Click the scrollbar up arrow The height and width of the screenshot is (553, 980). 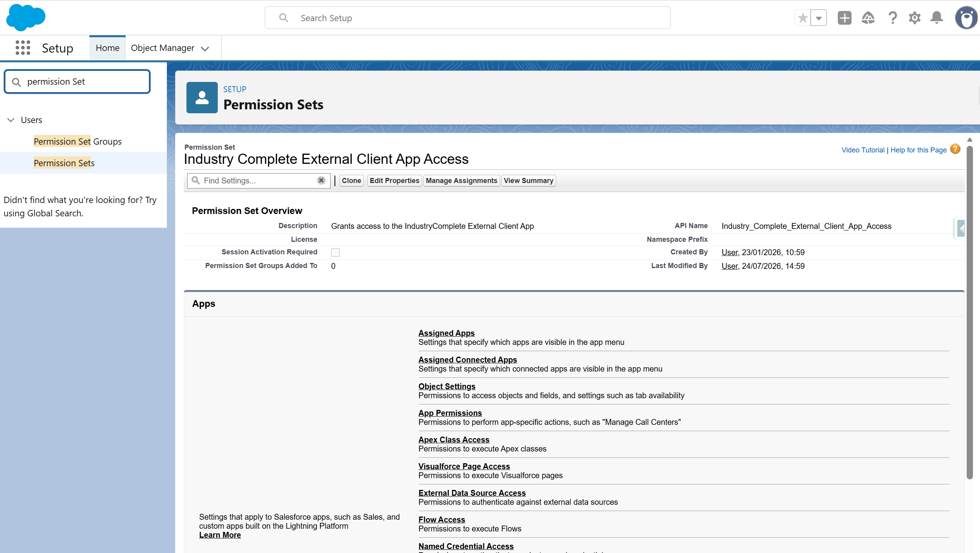(970, 140)
